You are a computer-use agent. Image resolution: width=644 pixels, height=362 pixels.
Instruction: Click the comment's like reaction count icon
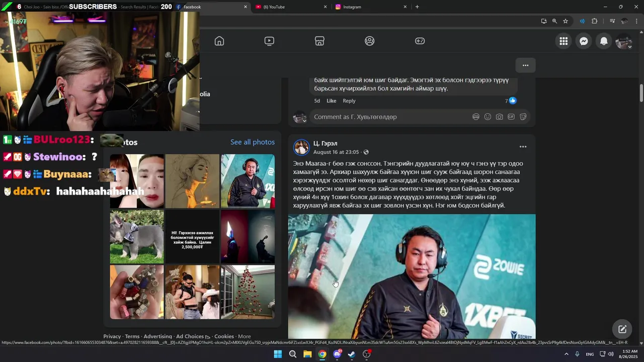(512, 101)
